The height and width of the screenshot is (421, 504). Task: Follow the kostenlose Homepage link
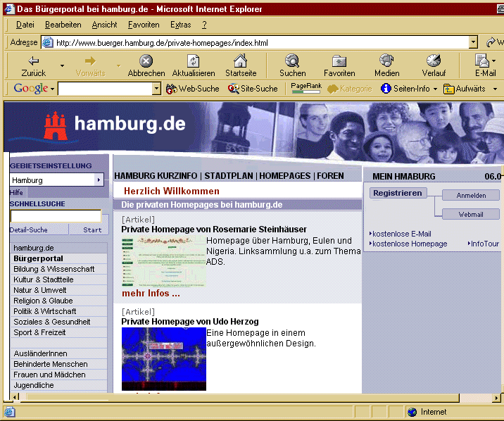coord(410,244)
